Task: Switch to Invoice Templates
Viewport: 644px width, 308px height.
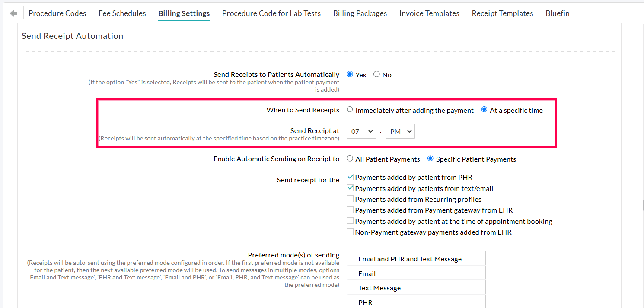Action: (429, 13)
